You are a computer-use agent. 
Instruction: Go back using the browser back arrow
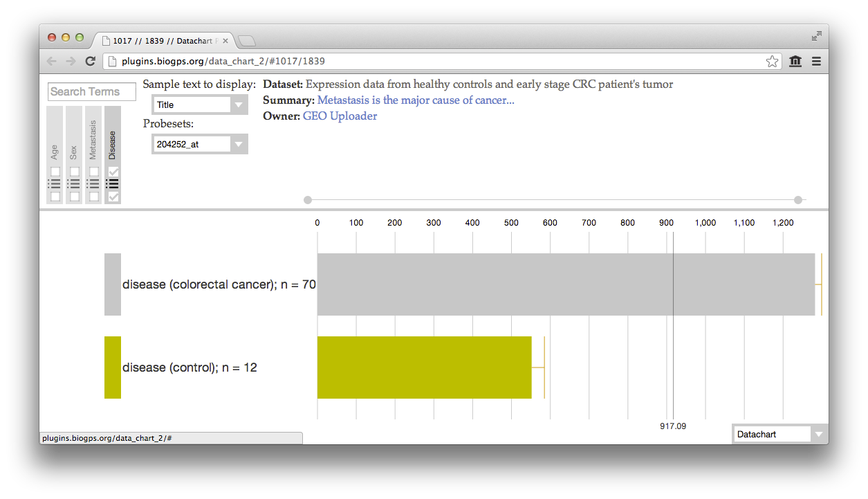[51, 62]
